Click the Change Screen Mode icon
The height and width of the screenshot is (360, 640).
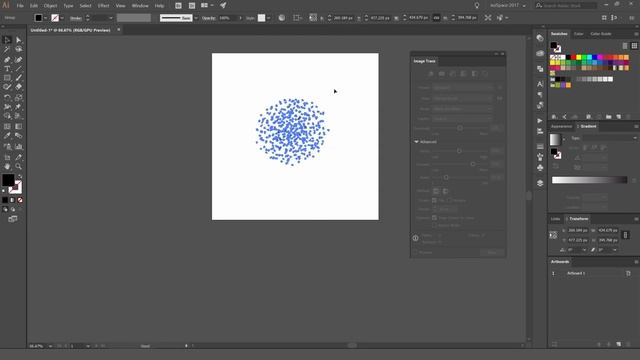[x=13, y=219]
